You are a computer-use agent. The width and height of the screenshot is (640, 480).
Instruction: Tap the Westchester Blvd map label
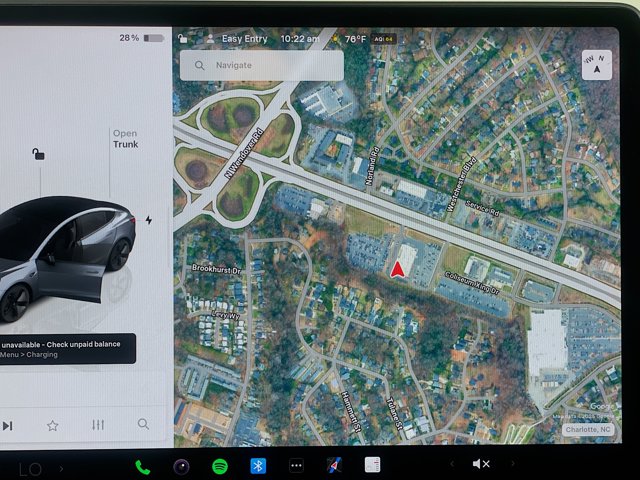tap(461, 184)
